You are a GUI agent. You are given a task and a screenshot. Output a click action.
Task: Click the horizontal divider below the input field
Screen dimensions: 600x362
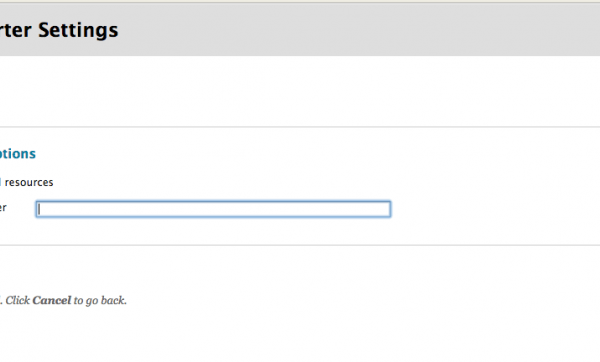(300, 245)
